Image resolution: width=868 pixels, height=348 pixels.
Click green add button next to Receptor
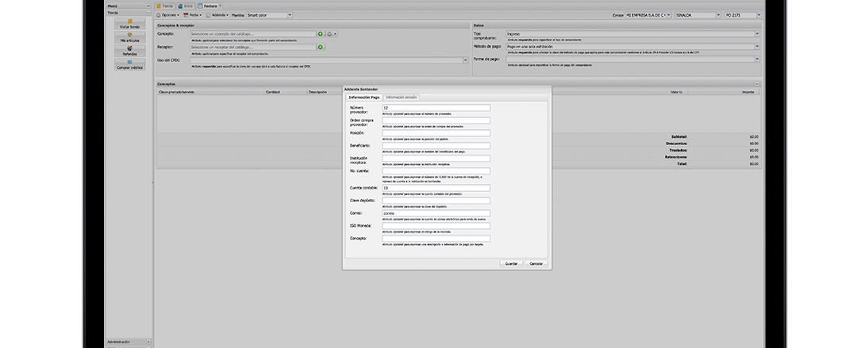click(x=321, y=47)
